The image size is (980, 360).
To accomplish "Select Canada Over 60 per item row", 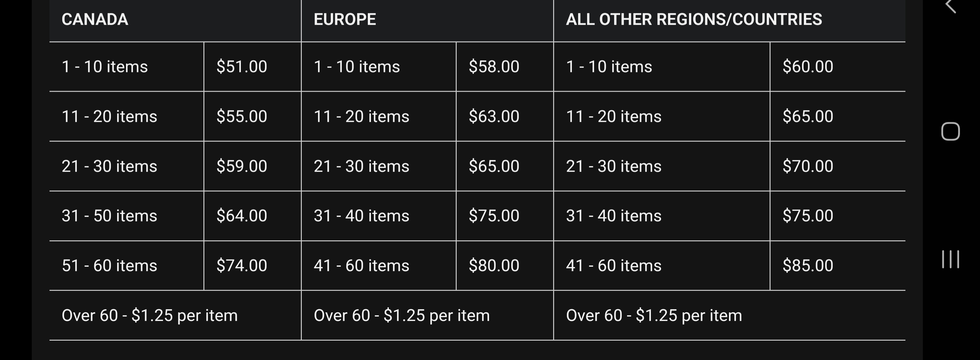I will click(x=175, y=316).
